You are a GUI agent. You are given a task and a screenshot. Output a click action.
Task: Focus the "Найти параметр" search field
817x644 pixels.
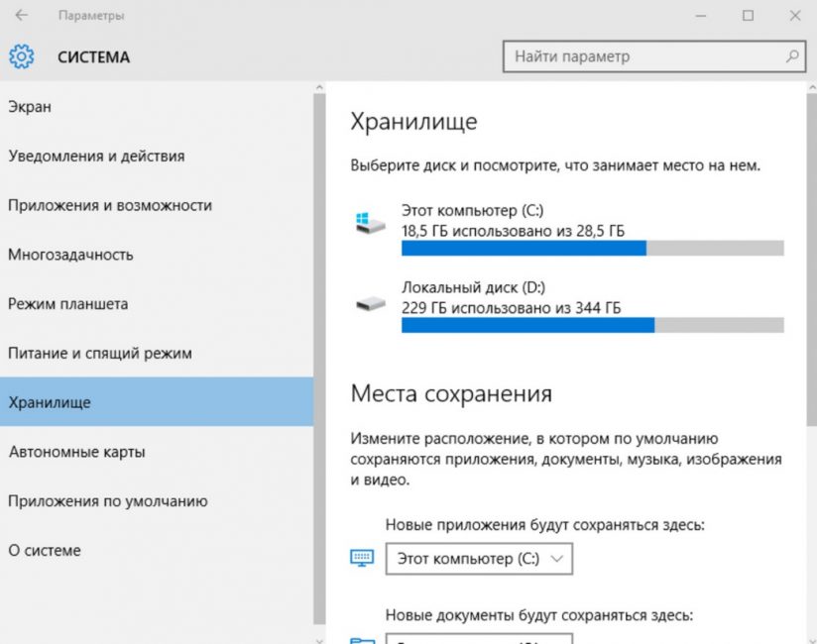click(x=654, y=56)
